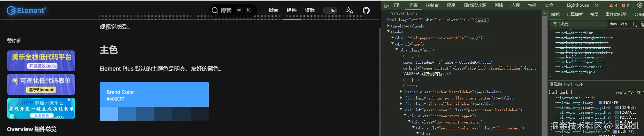Open the warnings counter showing 4

(613, 6)
